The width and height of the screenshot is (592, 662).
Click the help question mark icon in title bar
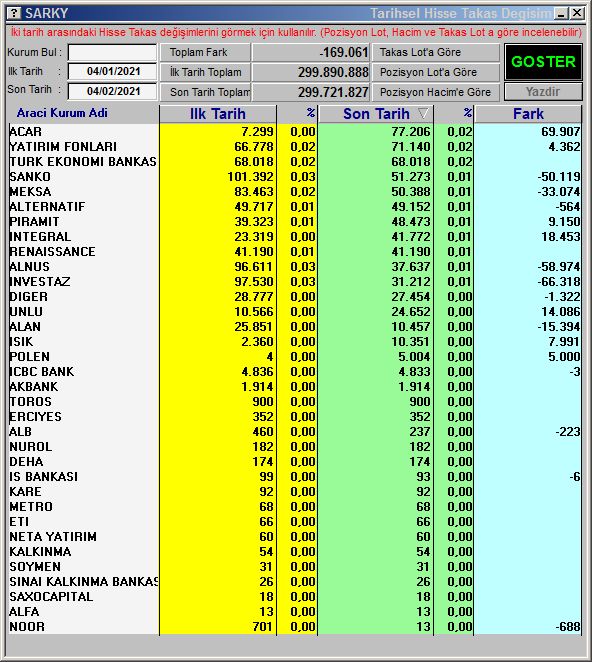point(14,13)
